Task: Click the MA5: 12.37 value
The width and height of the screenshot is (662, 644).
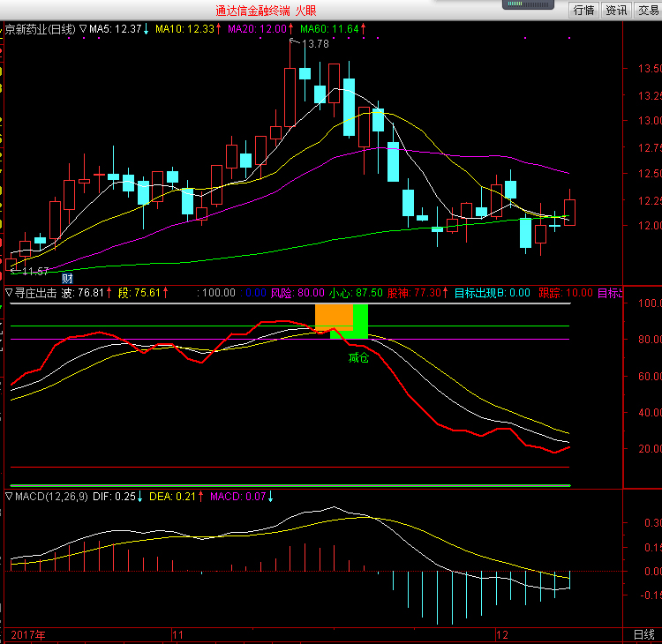Action: point(115,29)
